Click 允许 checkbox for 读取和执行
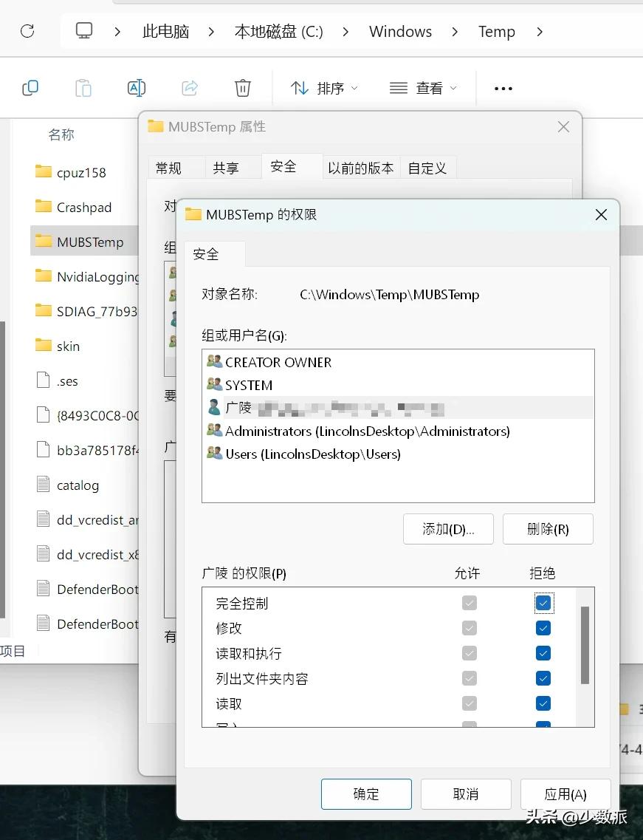643x840 pixels. (469, 653)
